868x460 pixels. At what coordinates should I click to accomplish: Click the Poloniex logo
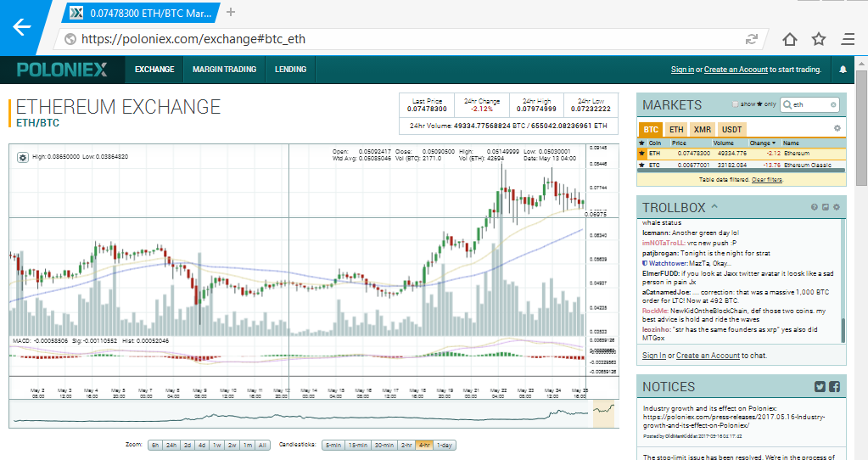coord(62,70)
